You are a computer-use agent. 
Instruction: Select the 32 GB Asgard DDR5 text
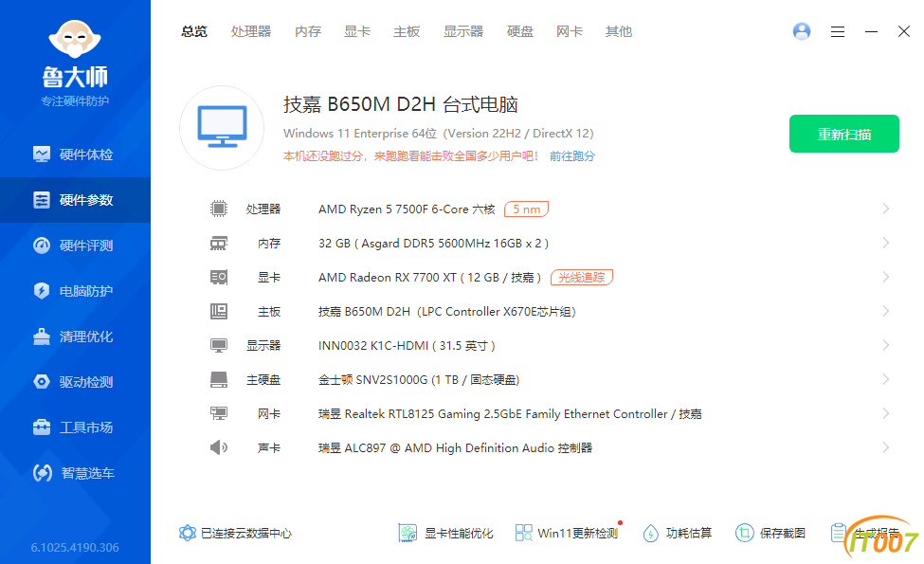point(433,244)
